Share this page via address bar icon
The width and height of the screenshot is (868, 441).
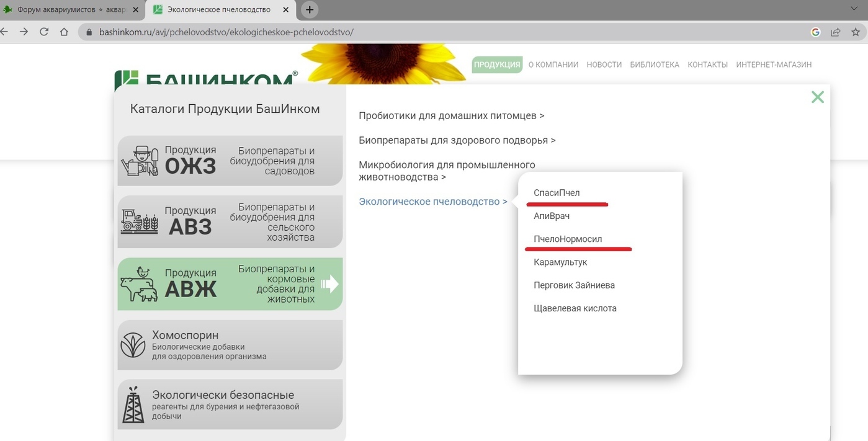click(836, 32)
